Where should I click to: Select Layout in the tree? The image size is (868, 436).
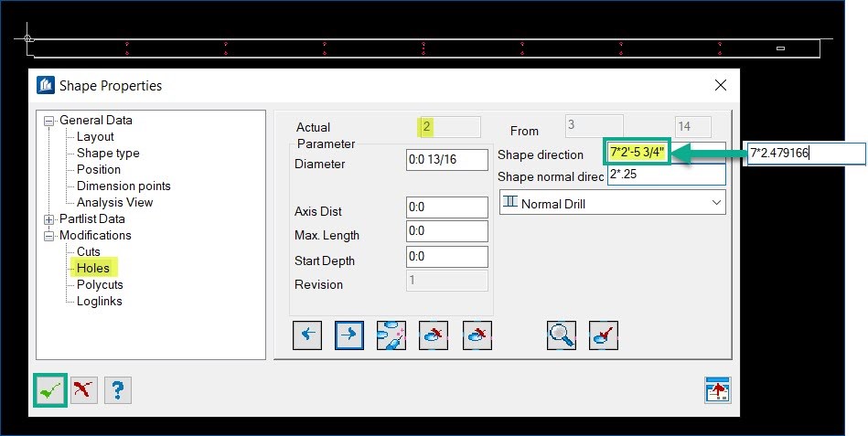[x=95, y=137]
